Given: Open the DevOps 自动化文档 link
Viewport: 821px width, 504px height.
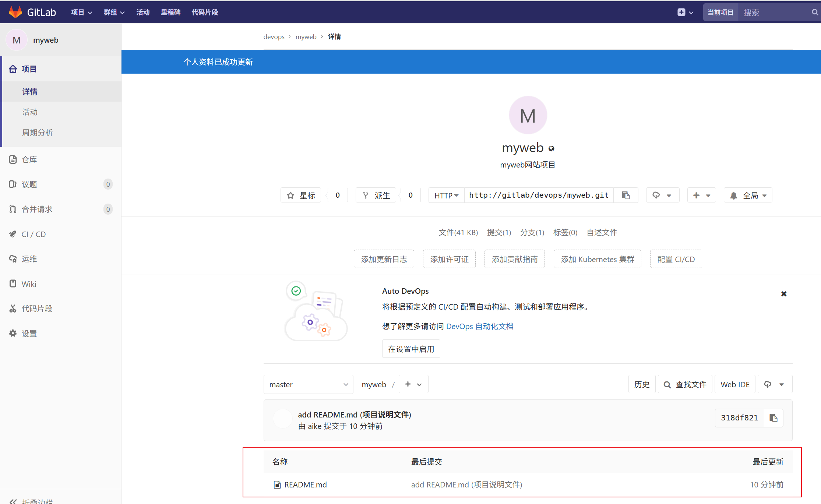Looking at the screenshot, I should 479,326.
